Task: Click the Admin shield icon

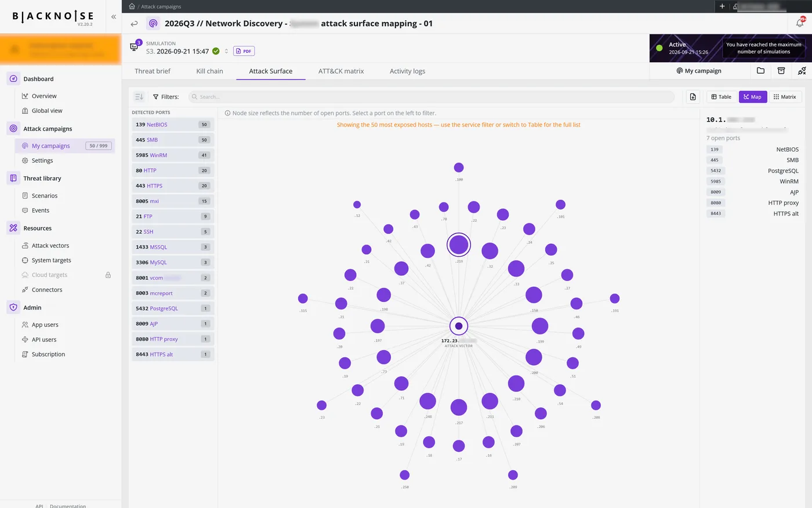Action: (x=13, y=308)
